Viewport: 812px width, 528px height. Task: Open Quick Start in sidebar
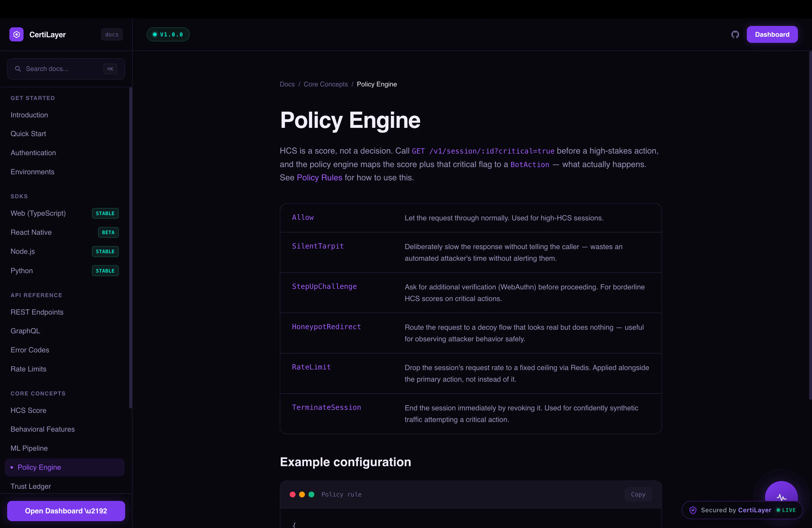coord(28,134)
